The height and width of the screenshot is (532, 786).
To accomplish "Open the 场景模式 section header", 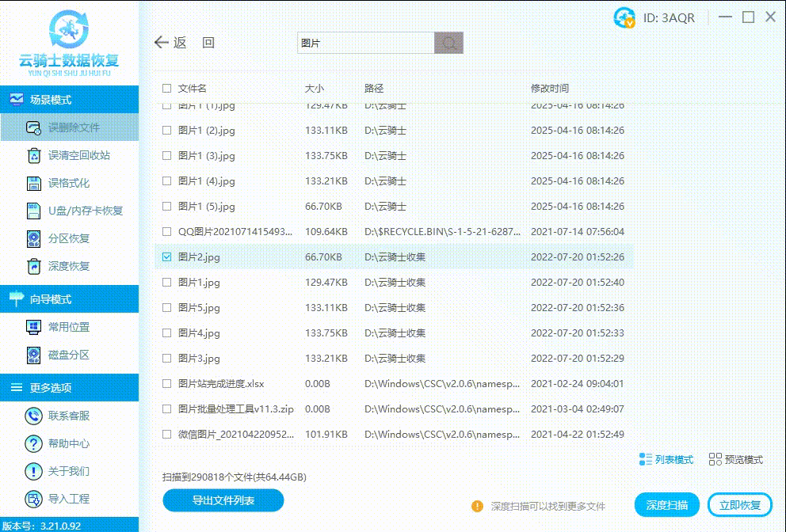I will pos(69,99).
